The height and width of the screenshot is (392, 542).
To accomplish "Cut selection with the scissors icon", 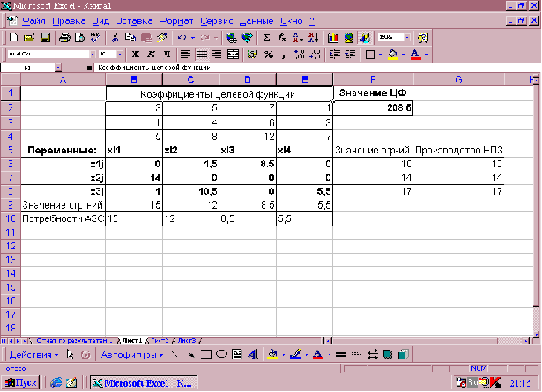I will pyautogui.click(x=115, y=38).
